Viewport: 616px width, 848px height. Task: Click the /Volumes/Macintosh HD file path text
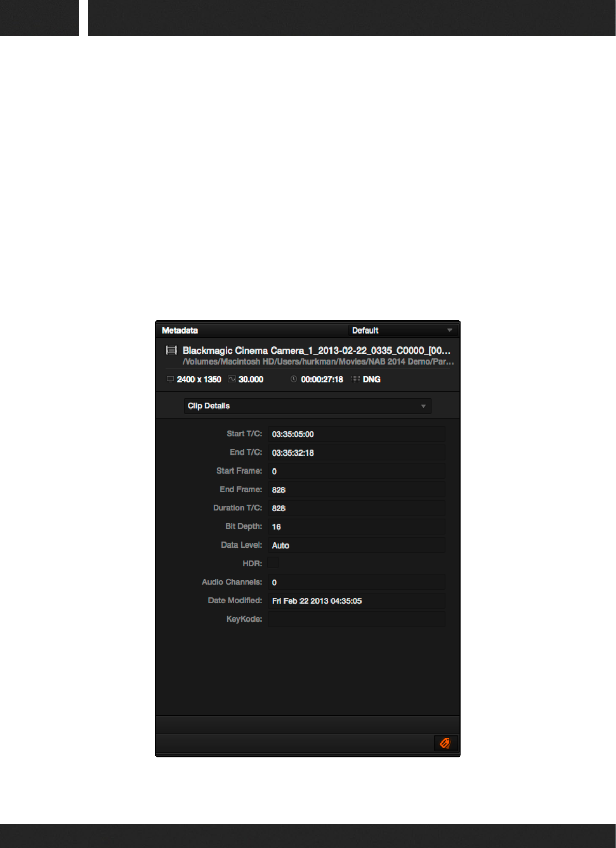coord(318,361)
